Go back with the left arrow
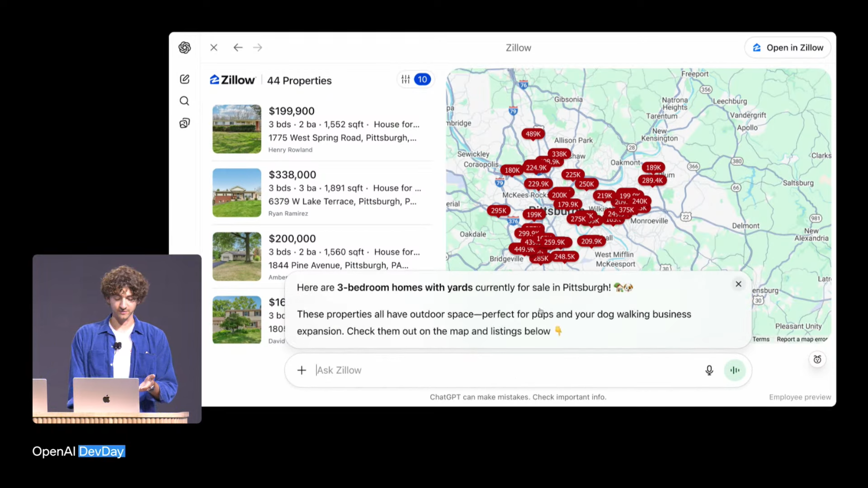868x488 pixels. [x=238, y=48]
